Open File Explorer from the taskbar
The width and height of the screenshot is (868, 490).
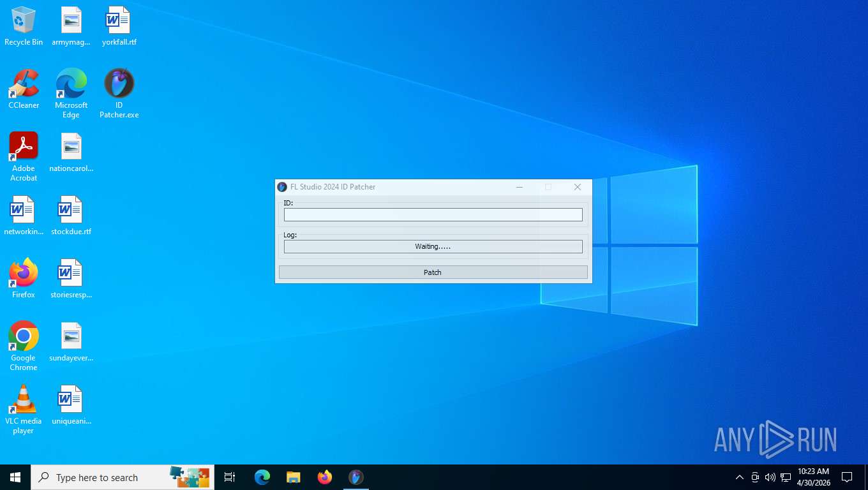click(294, 477)
